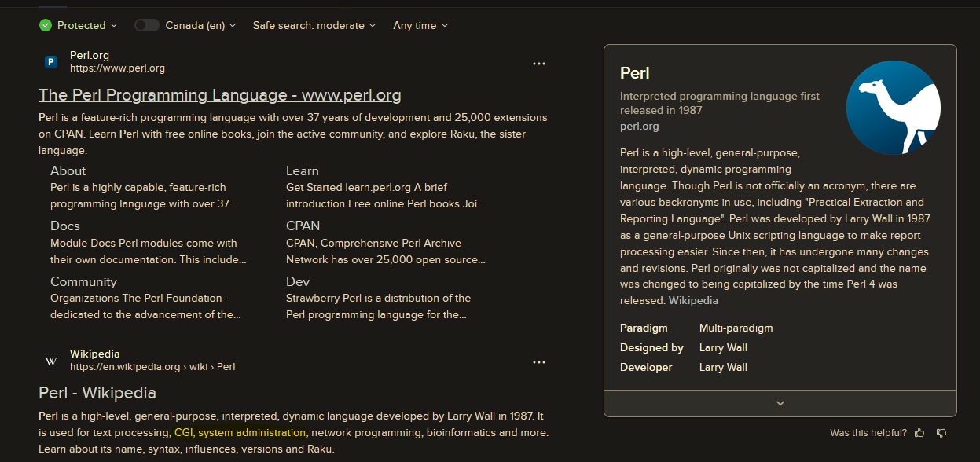Viewport: 980px width, 462px height.
Task: Expand the Perl info panel
Action: [x=780, y=403]
